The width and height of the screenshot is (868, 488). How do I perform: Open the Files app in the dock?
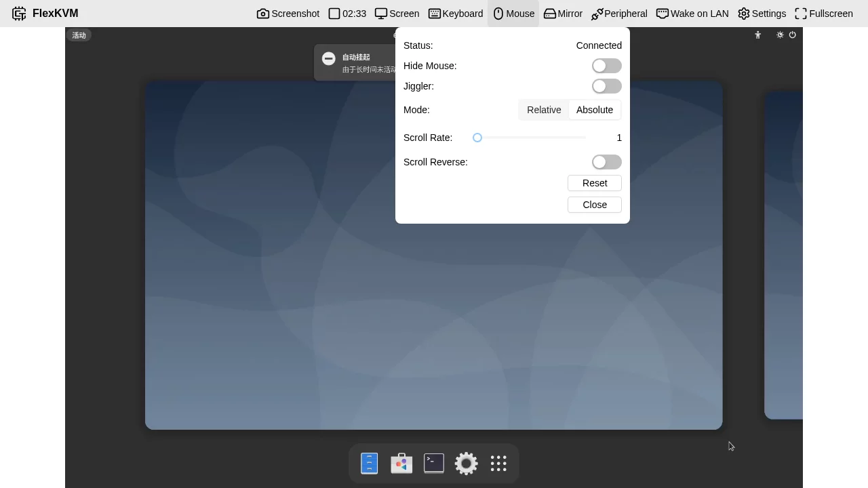370,464
